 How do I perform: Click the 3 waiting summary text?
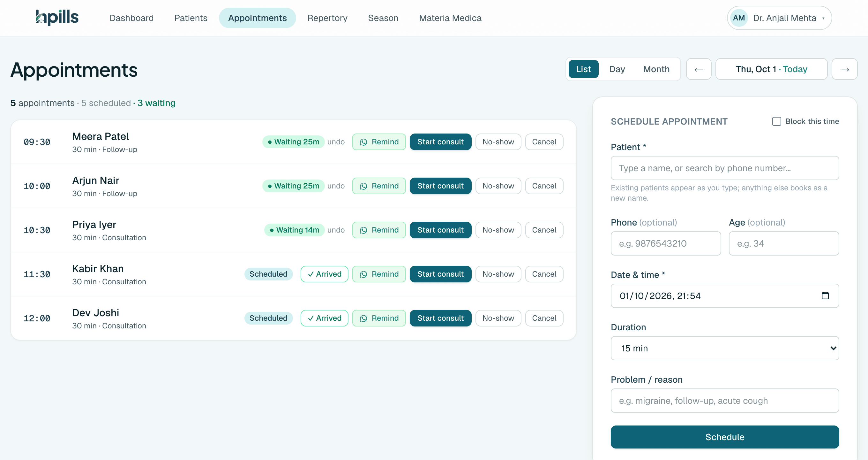coord(156,103)
